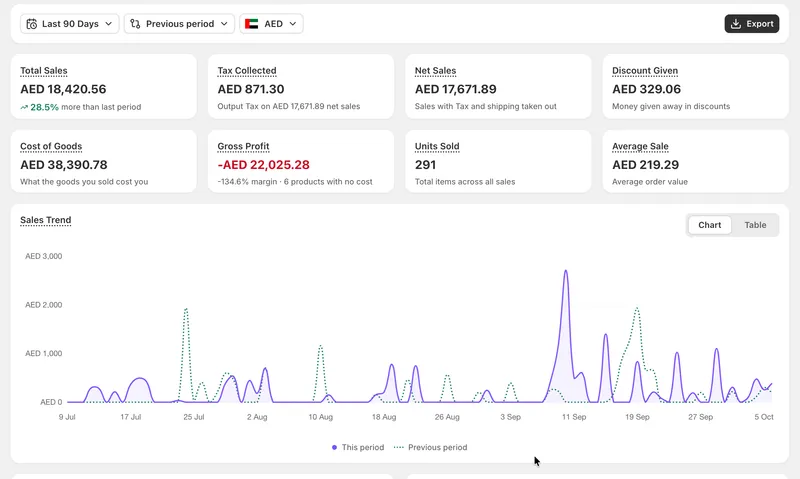Click 'Output Tax on AED 17,671.89 net sales' text

pyautogui.click(x=289, y=107)
